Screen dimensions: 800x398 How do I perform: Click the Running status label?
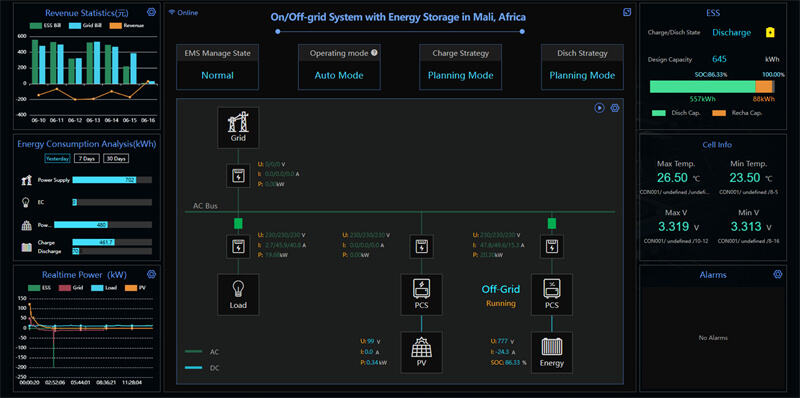click(501, 304)
